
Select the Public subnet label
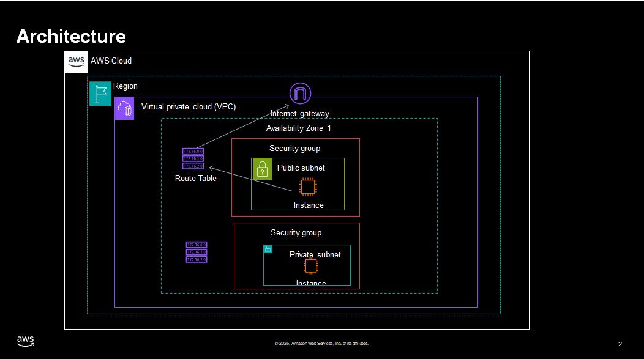(x=301, y=168)
